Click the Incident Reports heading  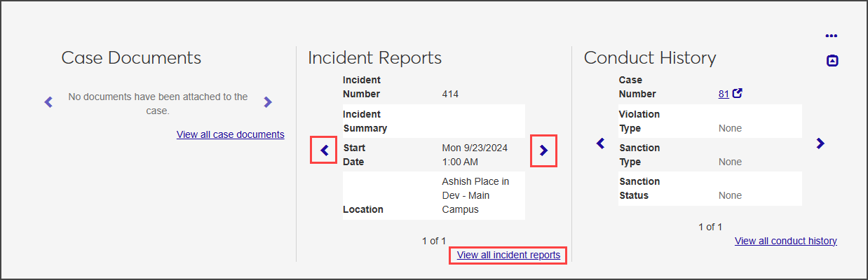tap(374, 58)
